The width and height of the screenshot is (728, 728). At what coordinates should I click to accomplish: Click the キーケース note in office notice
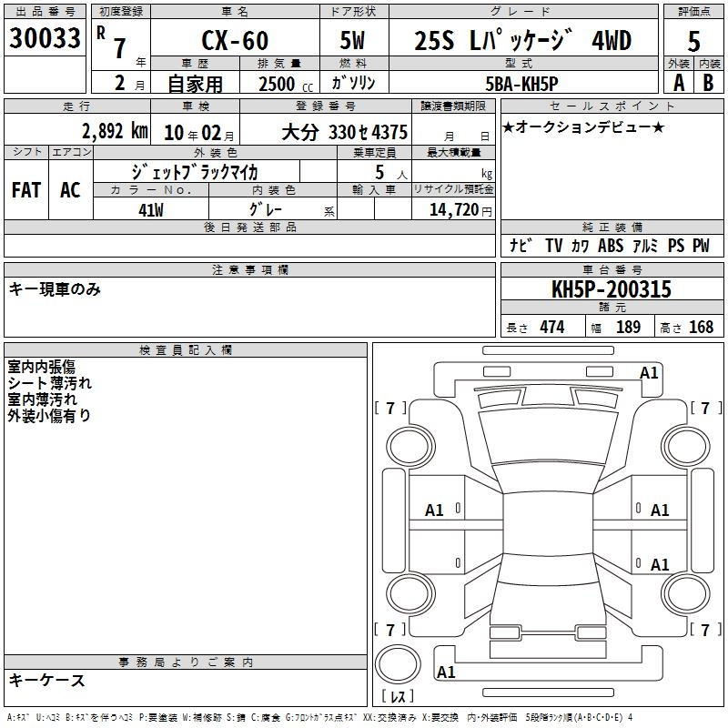pyautogui.click(x=46, y=681)
